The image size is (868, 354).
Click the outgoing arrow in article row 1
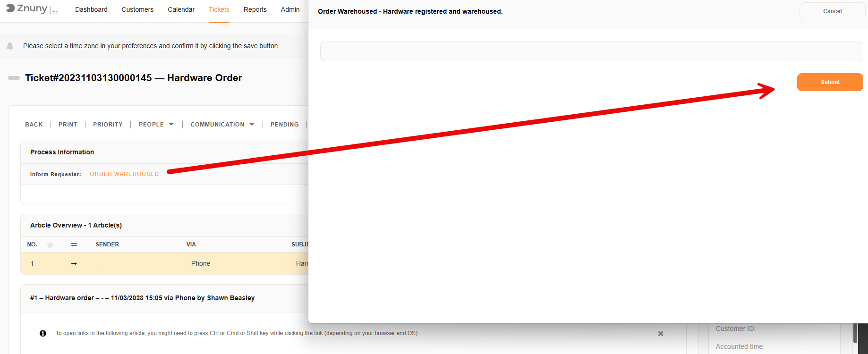74,264
